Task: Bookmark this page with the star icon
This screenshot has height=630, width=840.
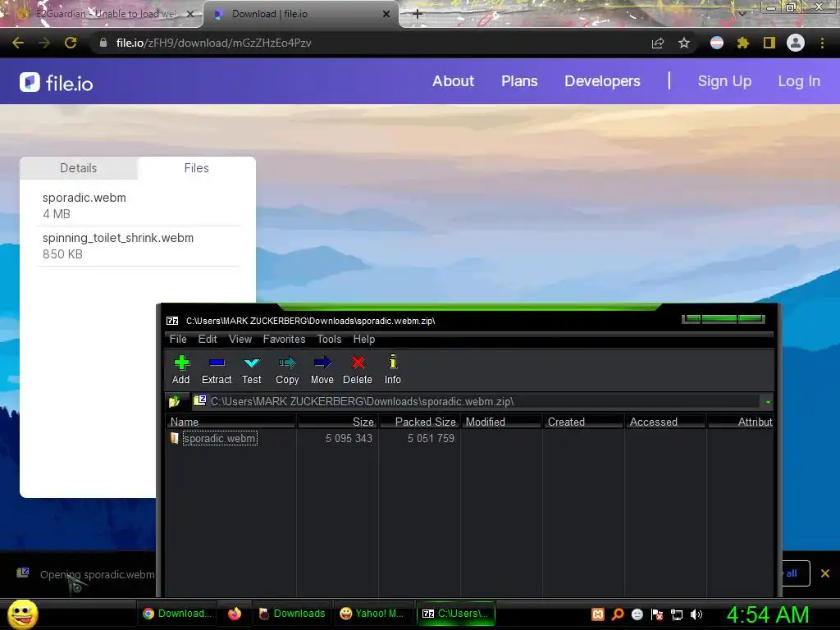Action: tap(684, 43)
